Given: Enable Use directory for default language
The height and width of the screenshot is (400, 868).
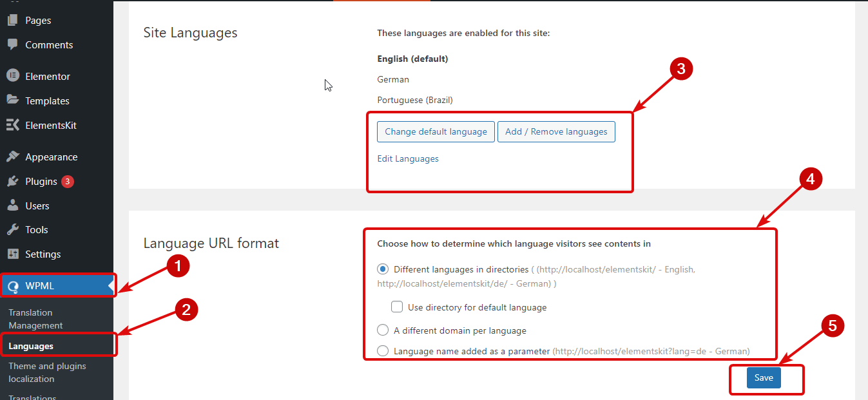Looking at the screenshot, I should (397, 307).
